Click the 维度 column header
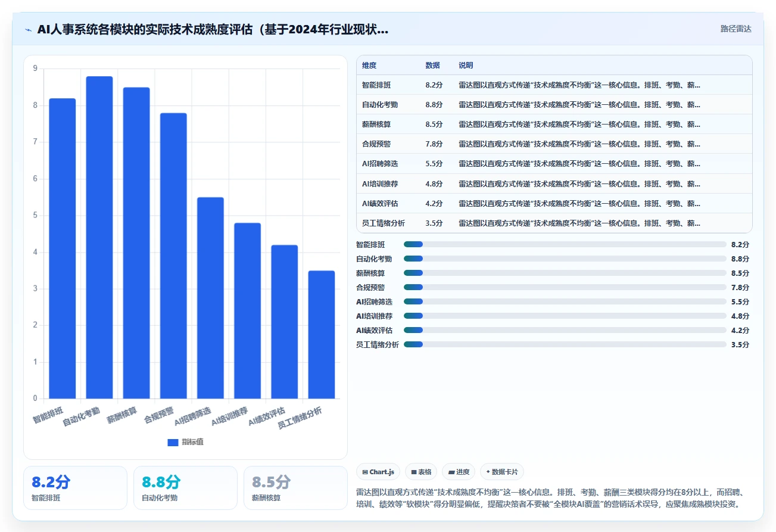776x532 pixels. (369, 65)
